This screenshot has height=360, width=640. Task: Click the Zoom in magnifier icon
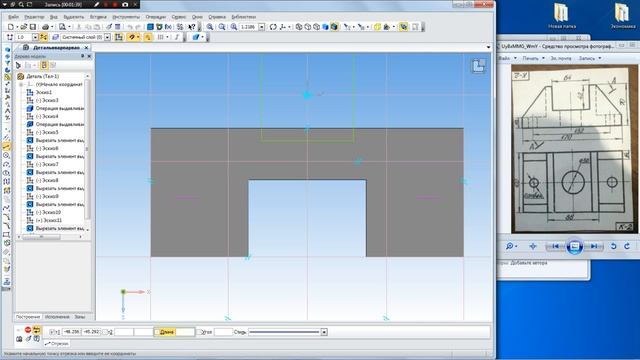210,27
